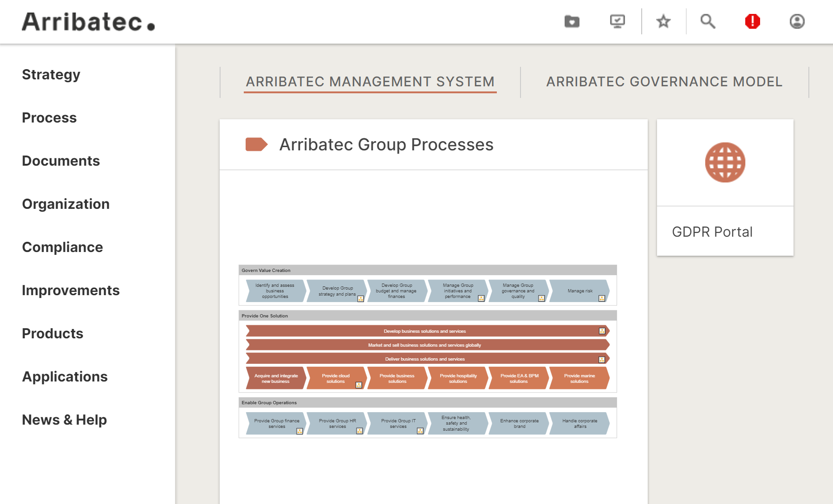Click the GDPR Portal globe icon
This screenshot has width=833, height=504.
725,162
